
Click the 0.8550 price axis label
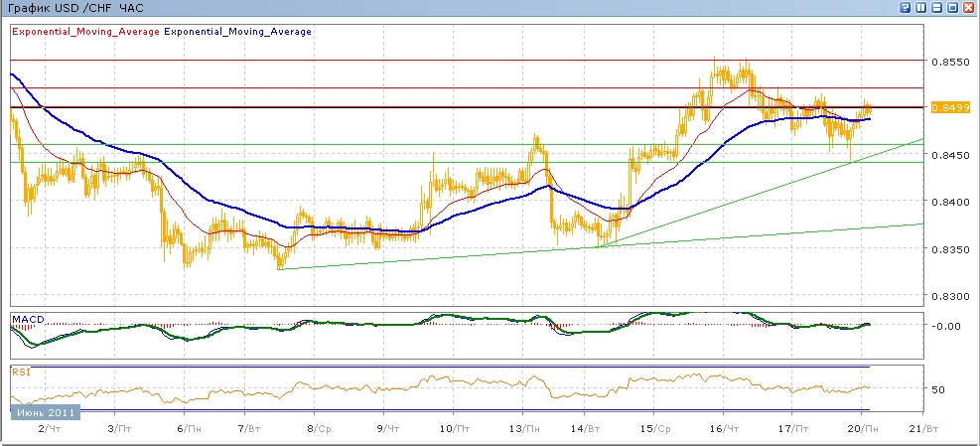click(947, 62)
